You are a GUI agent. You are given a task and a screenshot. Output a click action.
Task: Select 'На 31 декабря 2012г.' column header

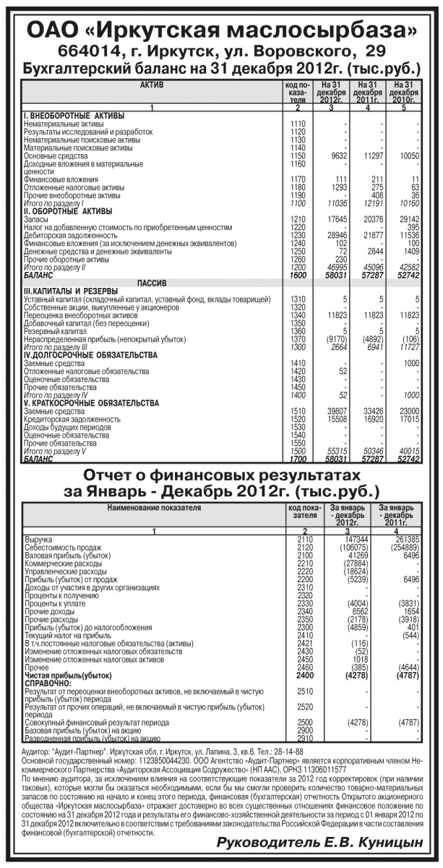coord(330,93)
